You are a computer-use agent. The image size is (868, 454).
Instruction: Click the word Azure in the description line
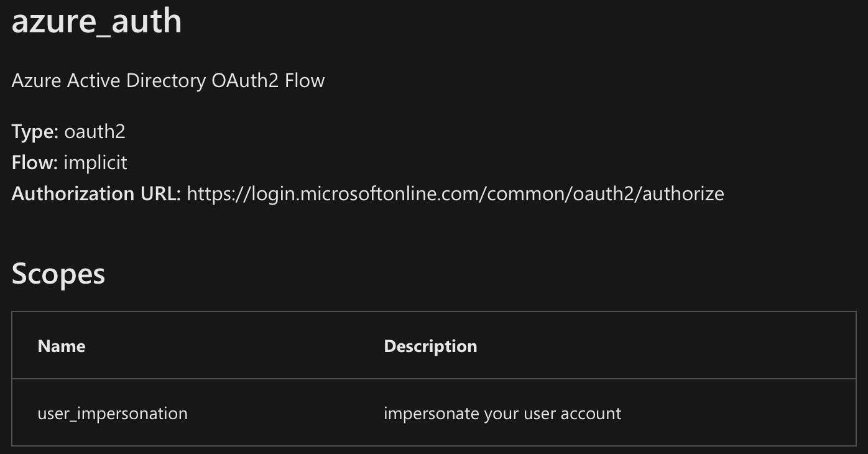37,81
